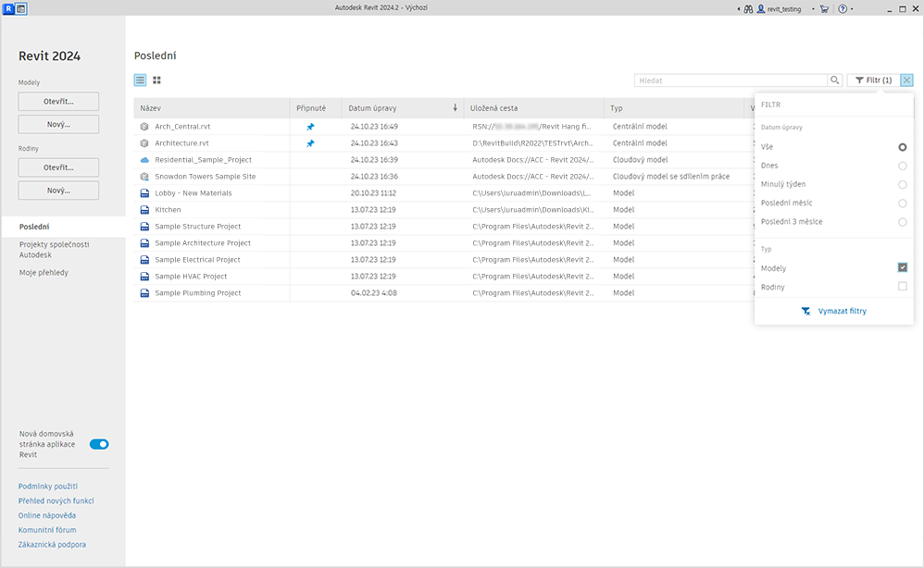Screen dimensions: 924x568
Task: Click Sample Plumbing Project file icon
Action: click(x=144, y=293)
